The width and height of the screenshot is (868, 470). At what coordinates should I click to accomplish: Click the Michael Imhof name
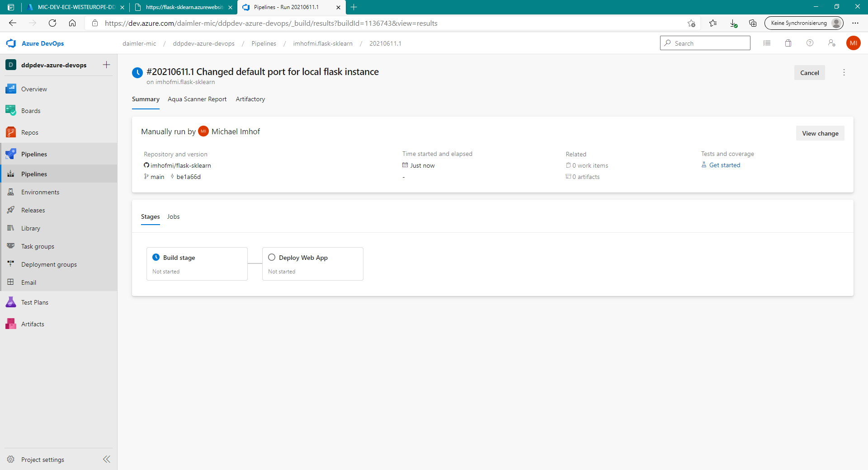coord(236,132)
